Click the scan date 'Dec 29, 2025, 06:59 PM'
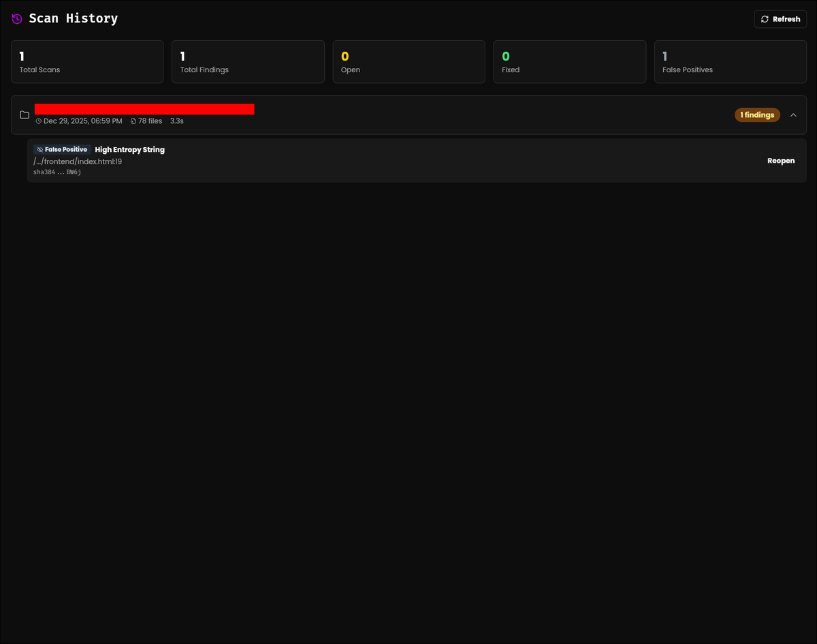Image resolution: width=817 pixels, height=644 pixels. click(83, 121)
